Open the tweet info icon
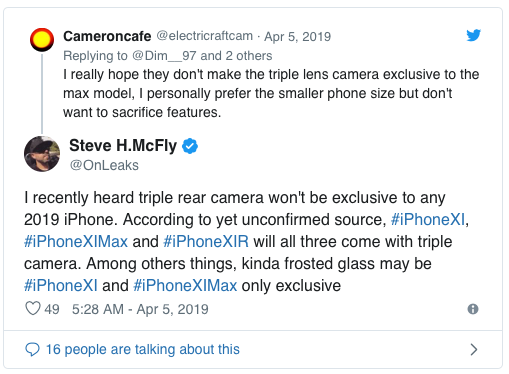The height and width of the screenshot is (374, 509). coord(473,309)
